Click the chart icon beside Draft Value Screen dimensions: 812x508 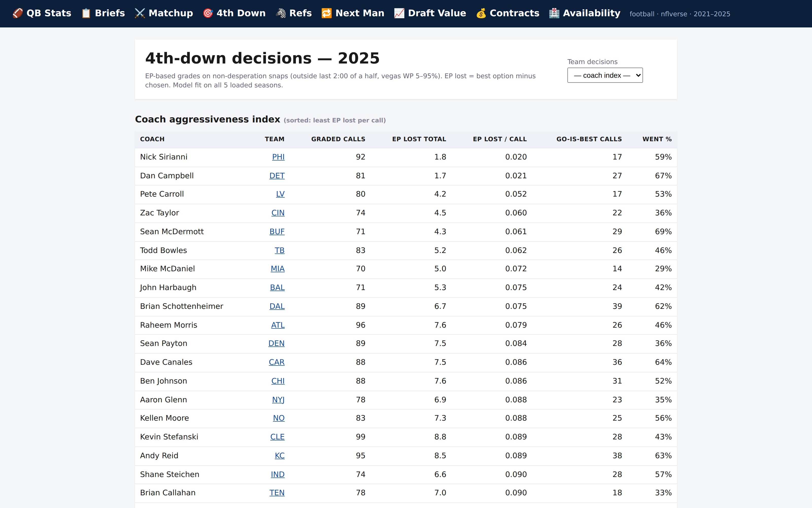(x=399, y=13)
